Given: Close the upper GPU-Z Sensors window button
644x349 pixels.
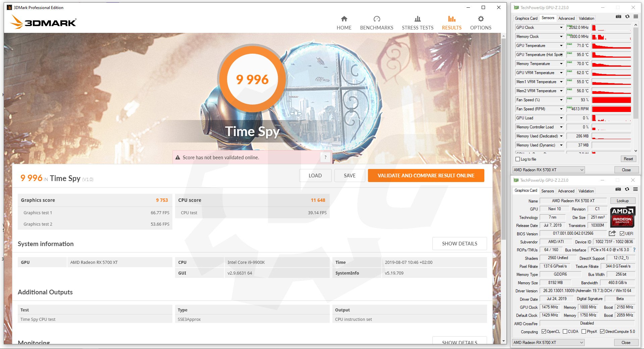Looking at the screenshot, I should 626,170.
